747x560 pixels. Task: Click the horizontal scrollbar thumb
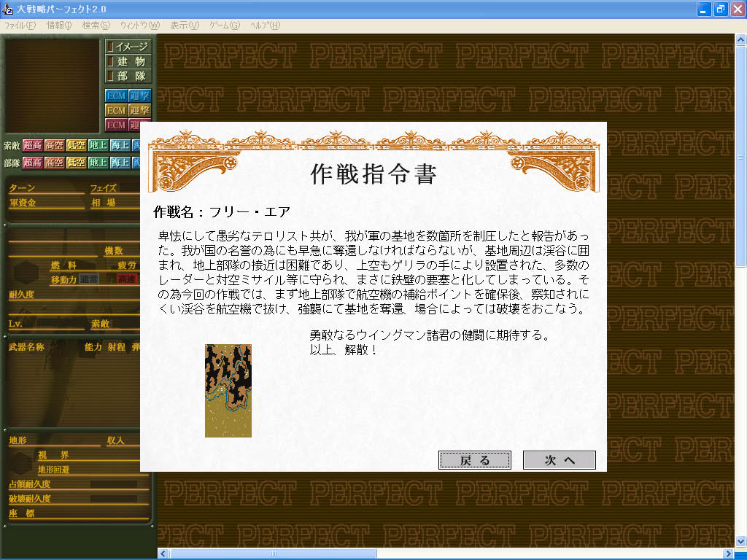[274, 554]
